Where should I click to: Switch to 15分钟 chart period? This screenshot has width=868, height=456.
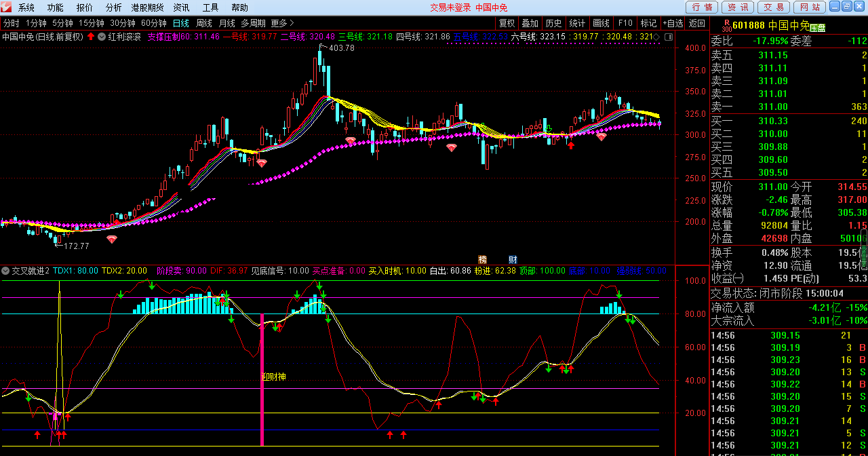pos(92,23)
